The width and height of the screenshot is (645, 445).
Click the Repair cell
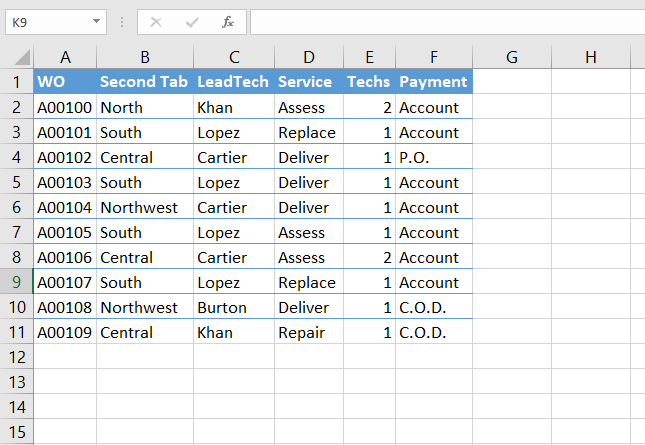click(x=309, y=332)
